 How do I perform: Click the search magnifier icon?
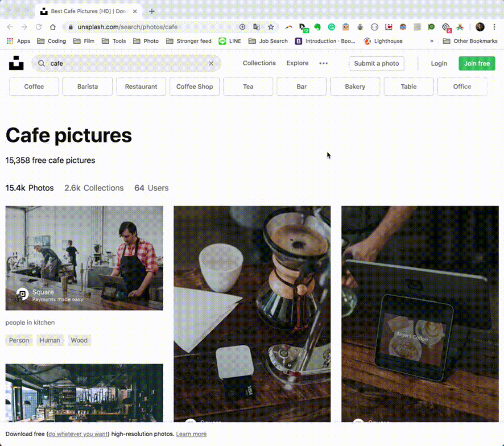click(41, 63)
